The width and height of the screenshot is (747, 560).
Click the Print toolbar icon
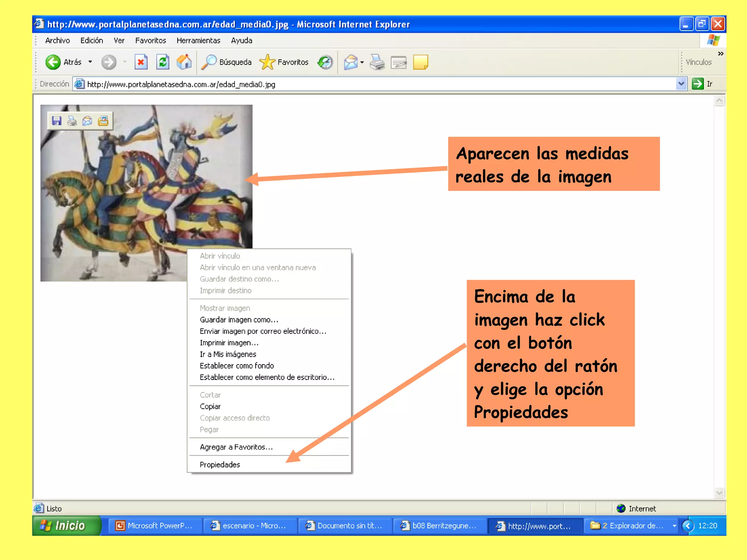click(377, 62)
